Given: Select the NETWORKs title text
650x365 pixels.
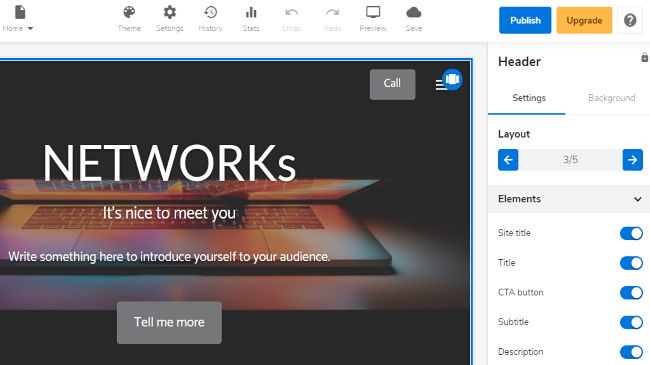Looking at the screenshot, I should click(x=169, y=163).
